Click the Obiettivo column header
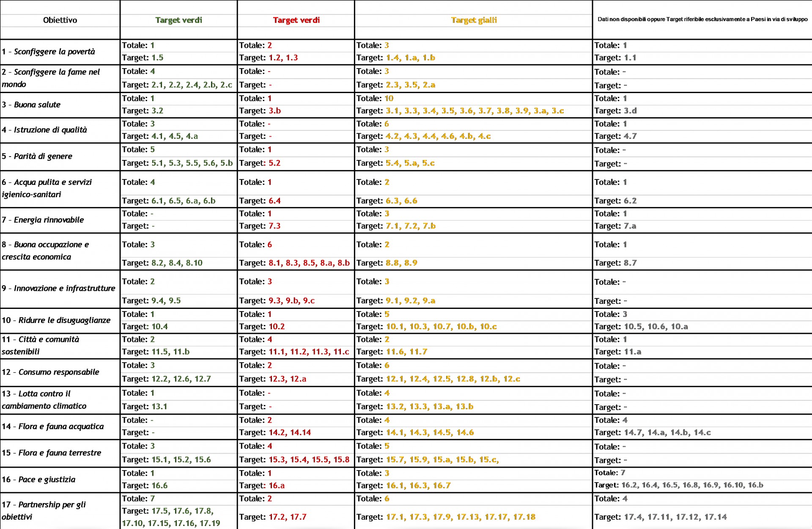The width and height of the screenshot is (812, 529). tap(60, 20)
